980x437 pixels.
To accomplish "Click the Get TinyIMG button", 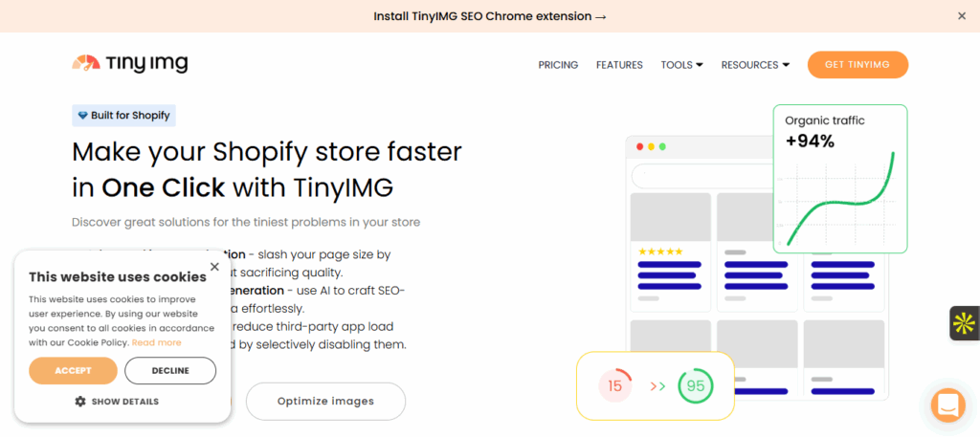I will [857, 65].
